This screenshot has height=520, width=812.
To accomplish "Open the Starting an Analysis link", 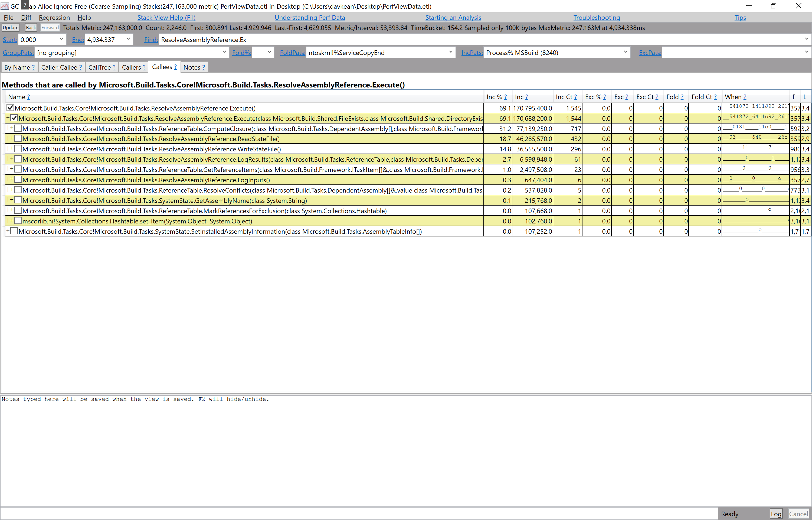I will coord(453,17).
